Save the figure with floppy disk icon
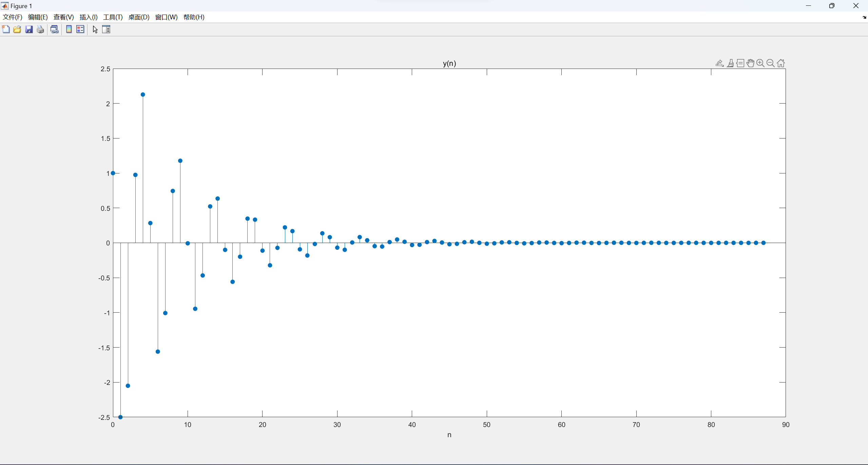868x465 pixels. [x=29, y=29]
